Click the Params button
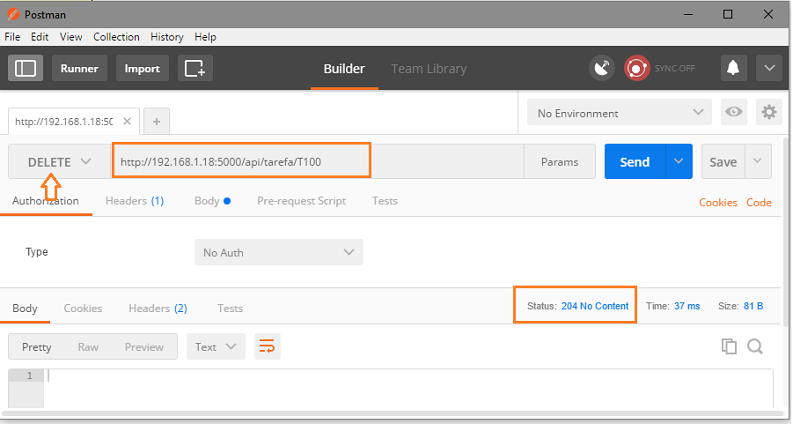This screenshot has width=793, height=424. point(559,162)
